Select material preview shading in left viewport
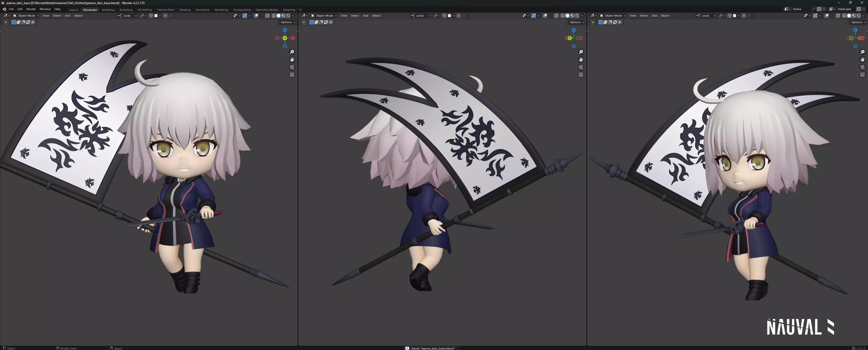 point(283,16)
